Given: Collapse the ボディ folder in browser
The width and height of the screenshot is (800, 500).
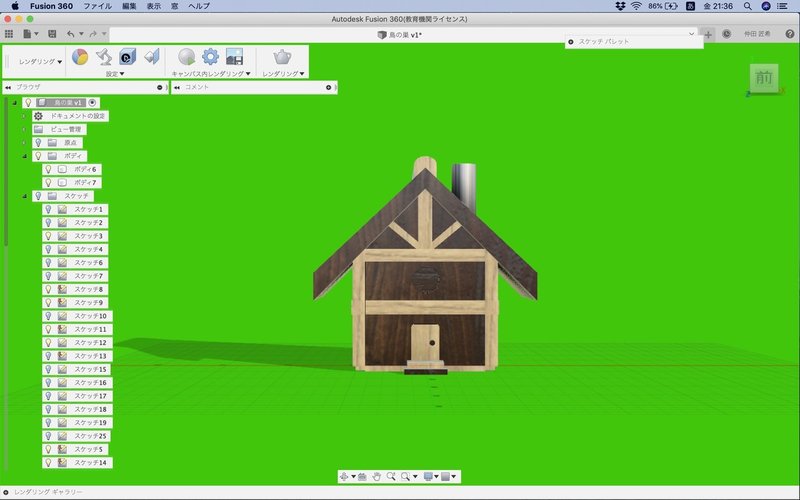Looking at the screenshot, I should tap(24, 156).
